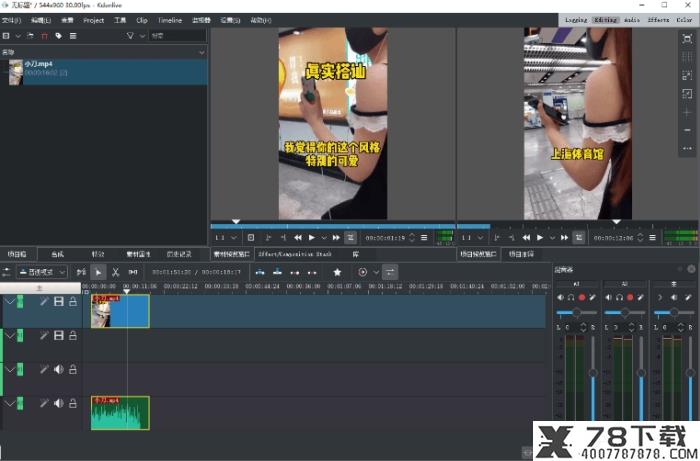Set zone in point on clip monitor

[268, 237]
